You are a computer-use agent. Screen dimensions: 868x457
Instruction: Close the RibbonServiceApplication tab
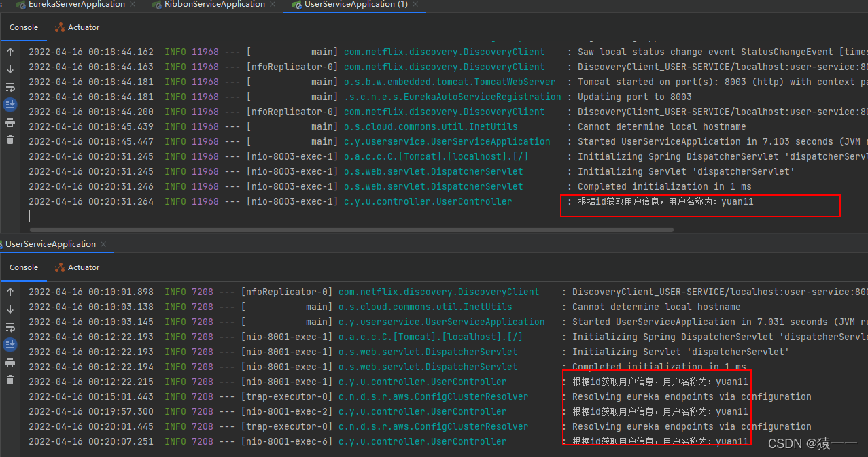click(273, 5)
